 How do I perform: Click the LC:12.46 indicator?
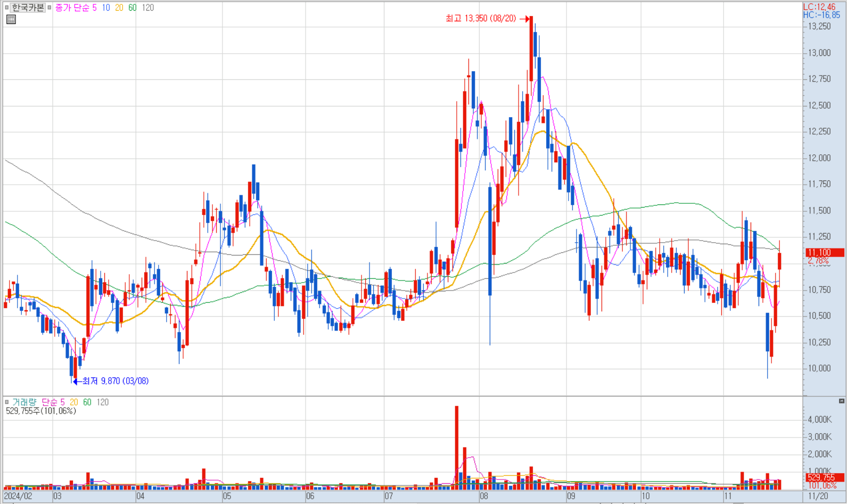point(819,7)
